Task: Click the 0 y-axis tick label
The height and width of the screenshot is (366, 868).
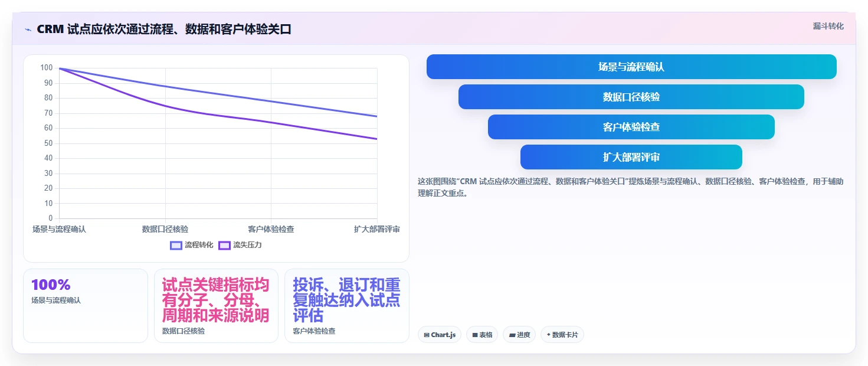Action: [x=51, y=218]
